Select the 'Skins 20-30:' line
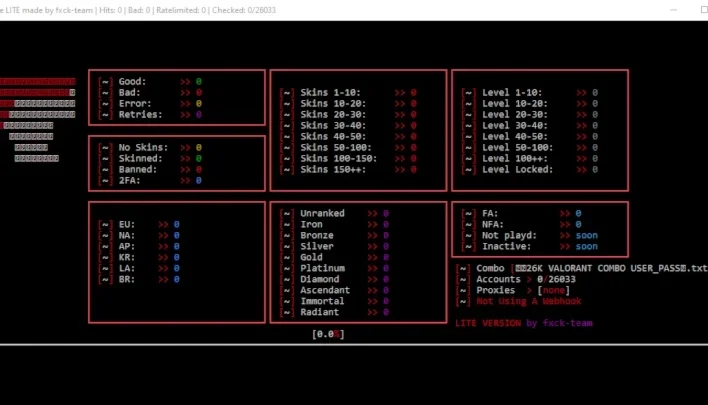This screenshot has height=405, width=708. [348, 115]
